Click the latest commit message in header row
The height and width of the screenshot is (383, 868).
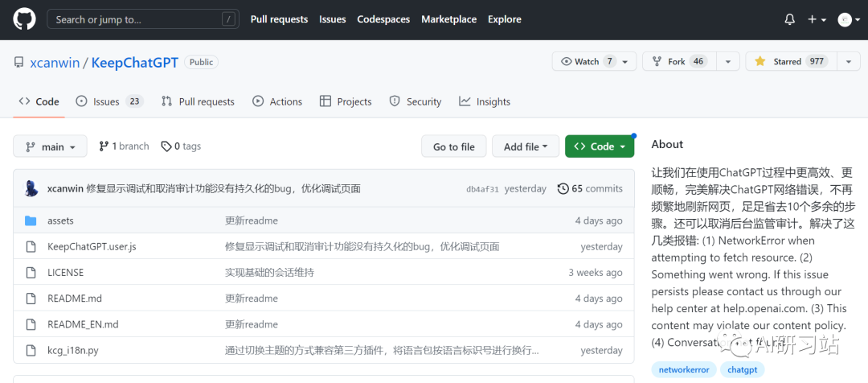[x=223, y=188]
